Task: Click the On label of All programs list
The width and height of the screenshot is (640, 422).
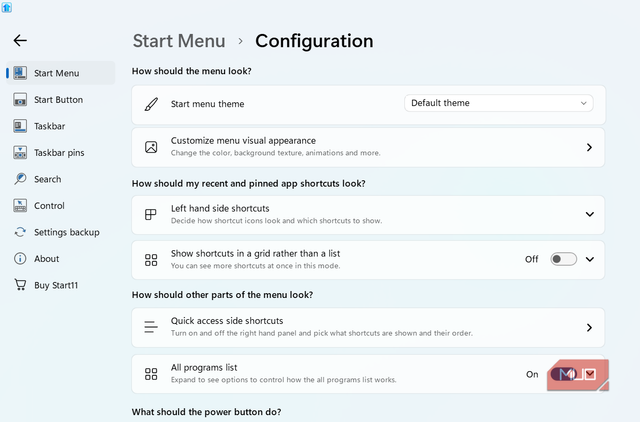Action: [x=532, y=374]
